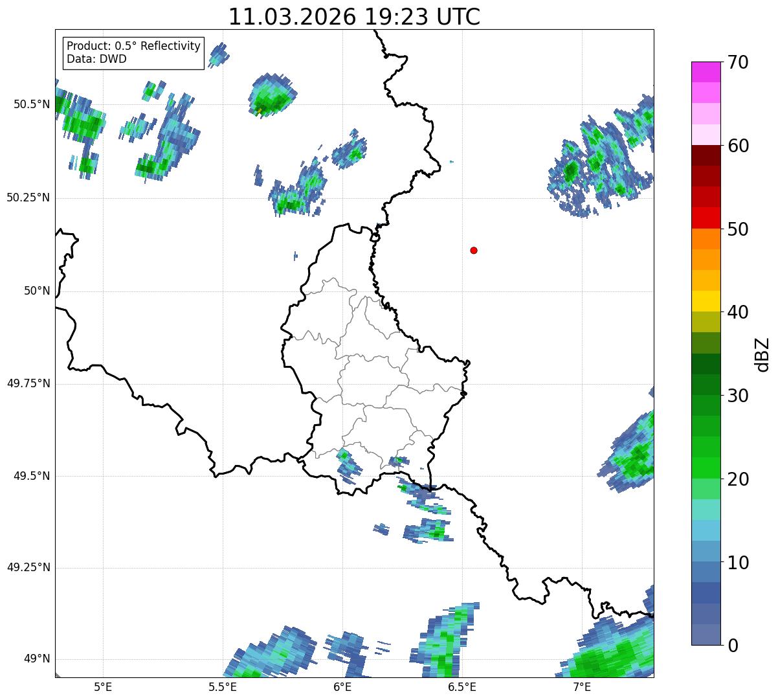Click the bright green swatch just above the 20 dBZ tick

pos(706,468)
